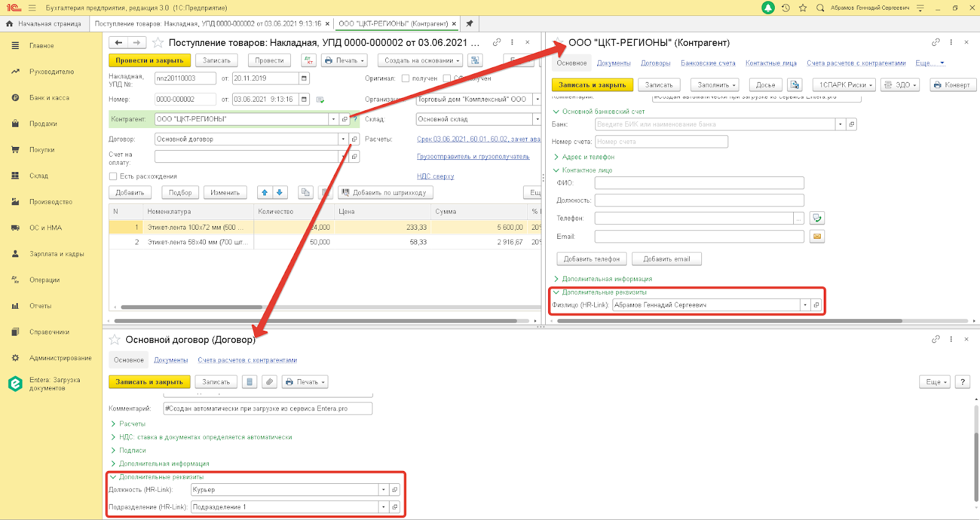This screenshot has width=980, height=520.
Task: Open Физлицо (HR-Link) field link icon
Action: tap(816, 305)
